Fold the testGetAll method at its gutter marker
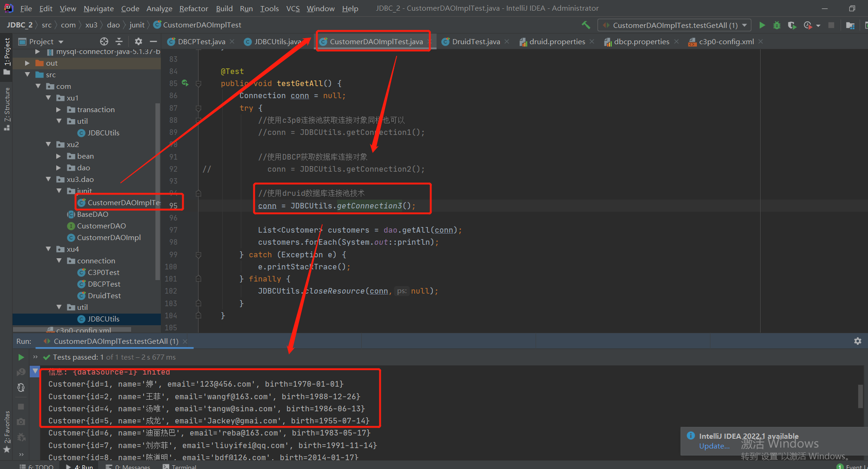Image resolution: width=868 pixels, height=469 pixels. point(199,84)
